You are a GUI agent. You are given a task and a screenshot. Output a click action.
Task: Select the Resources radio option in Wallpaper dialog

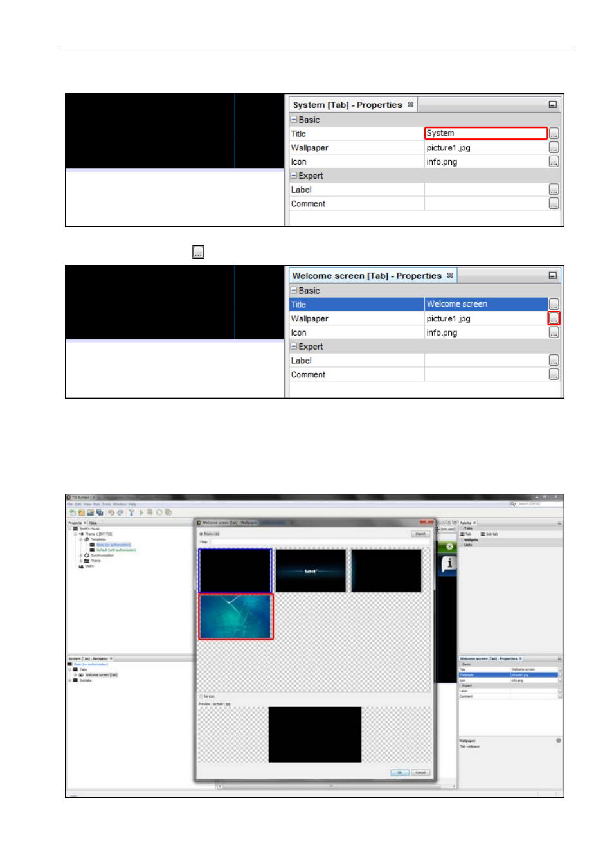[201, 534]
